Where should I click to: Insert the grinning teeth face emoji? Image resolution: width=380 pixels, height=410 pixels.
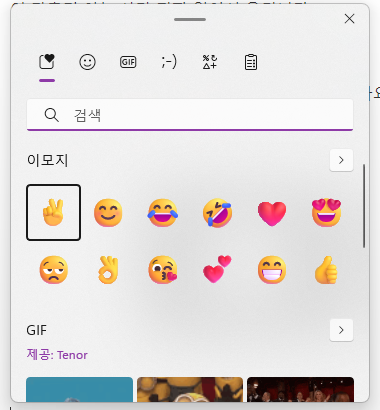[272, 270]
